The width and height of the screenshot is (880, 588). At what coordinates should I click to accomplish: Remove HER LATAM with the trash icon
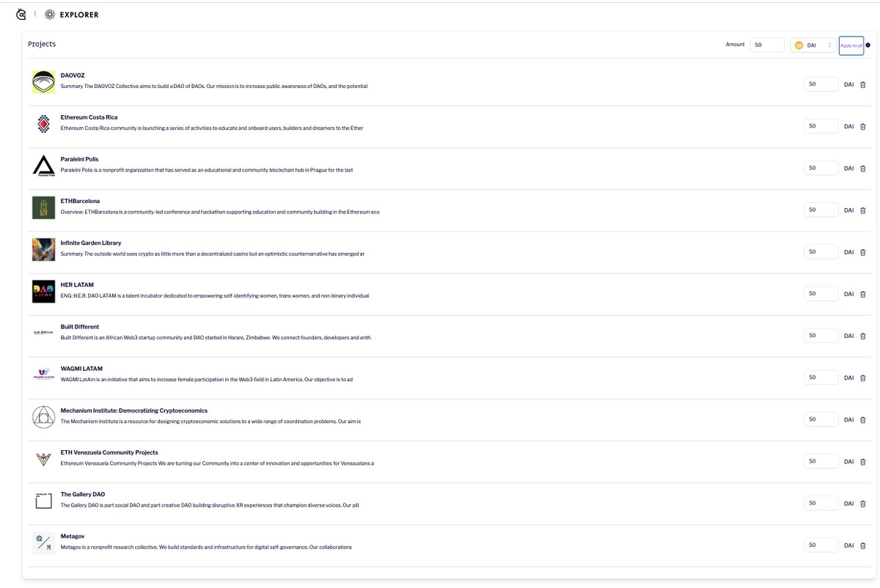click(x=863, y=293)
